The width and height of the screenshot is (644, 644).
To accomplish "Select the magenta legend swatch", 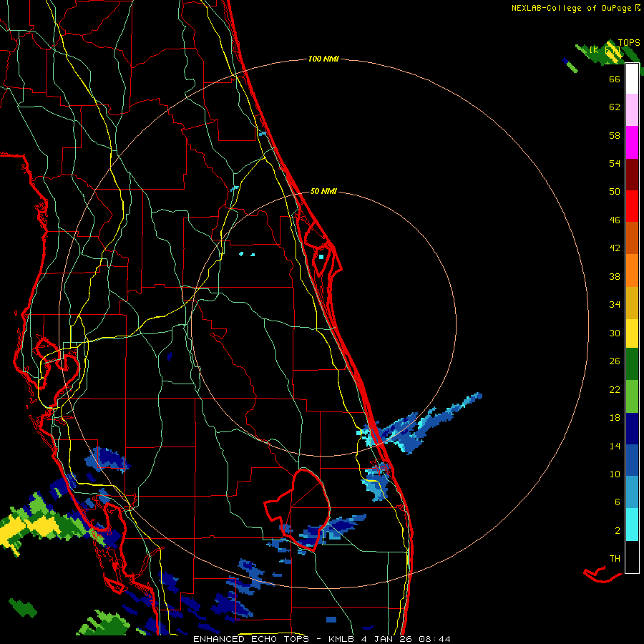I will pyautogui.click(x=632, y=142).
